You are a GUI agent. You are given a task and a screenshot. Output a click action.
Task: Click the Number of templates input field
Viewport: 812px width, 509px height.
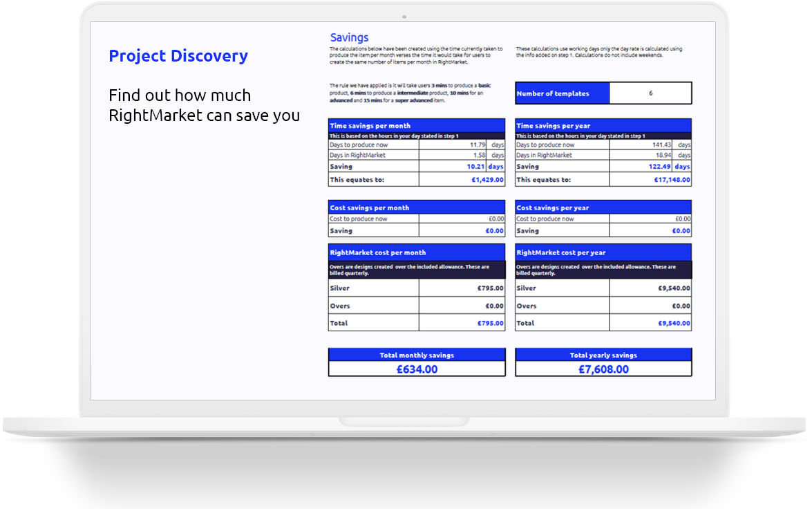click(x=650, y=93)
